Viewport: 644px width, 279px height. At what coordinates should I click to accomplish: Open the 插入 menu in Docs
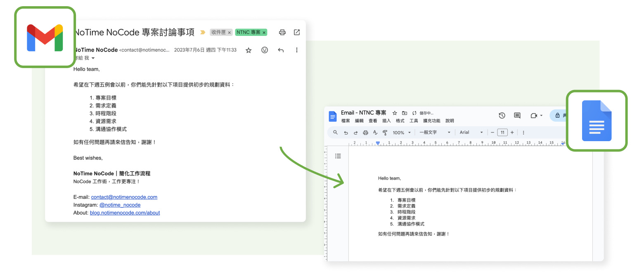386,121
